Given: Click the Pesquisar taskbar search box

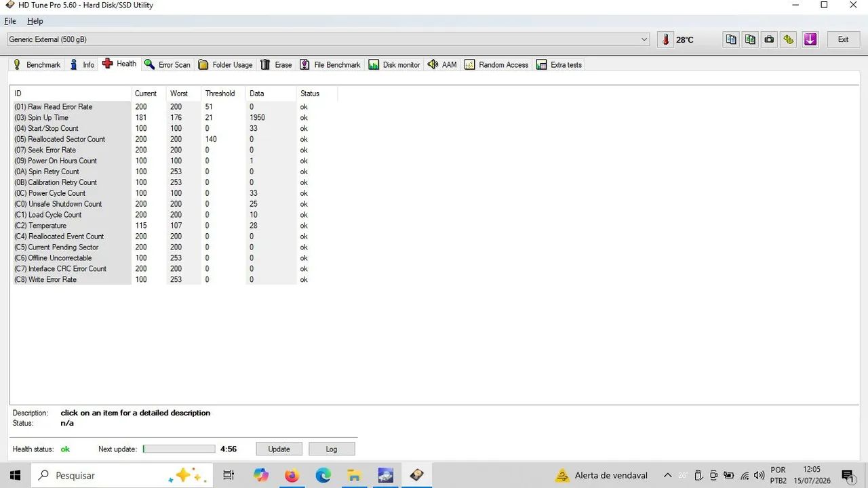Looking at the screenshot, I should pyautogui.click(x=121, y=475).
